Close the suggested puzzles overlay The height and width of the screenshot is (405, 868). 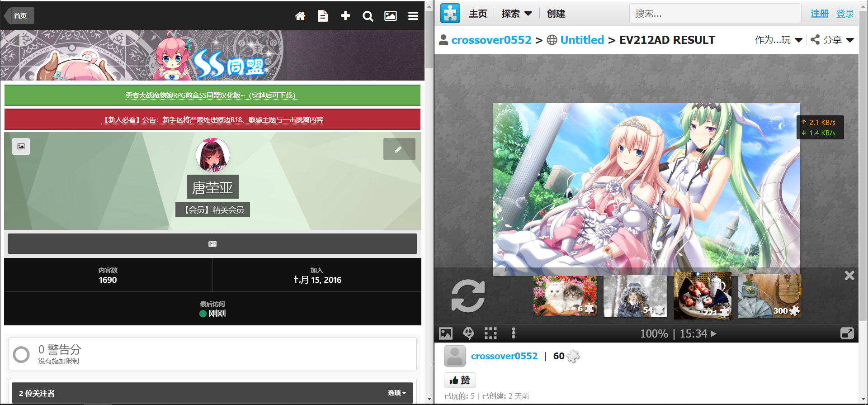click(x=849, y=275)
